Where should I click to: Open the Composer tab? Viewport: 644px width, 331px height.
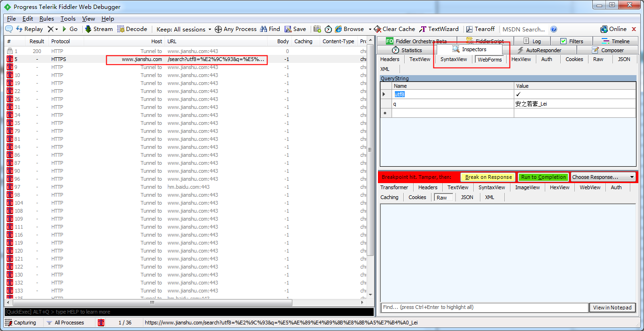point(607,50)
